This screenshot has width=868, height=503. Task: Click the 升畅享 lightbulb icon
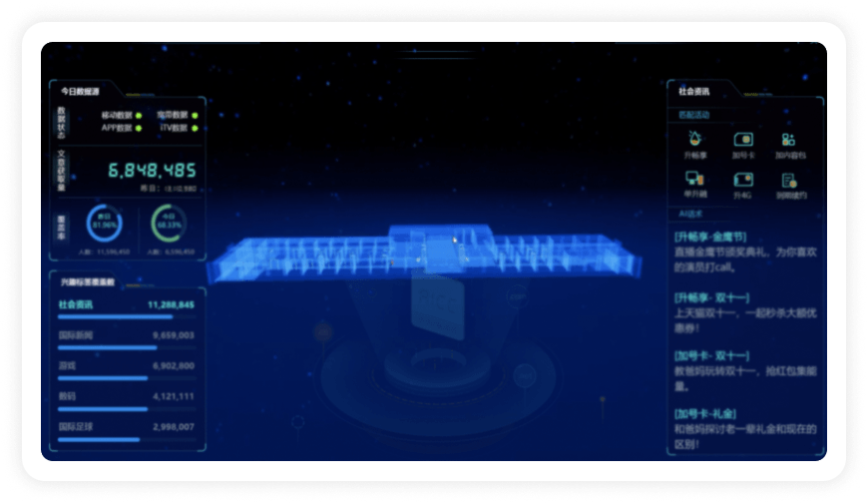coord(695,141)
